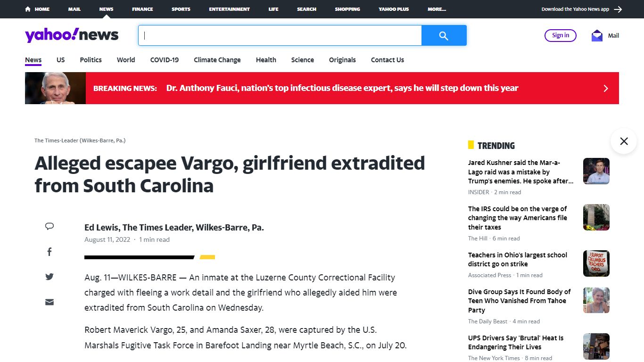Open SHOPPING in the top navigation
Screen dimensions: 644x362
point(347,9)
